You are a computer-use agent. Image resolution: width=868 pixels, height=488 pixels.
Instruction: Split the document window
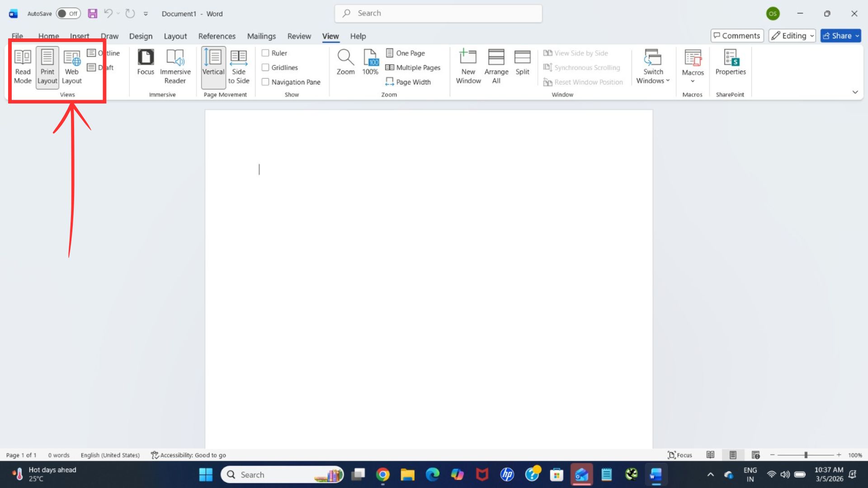[x=522, y=63]
